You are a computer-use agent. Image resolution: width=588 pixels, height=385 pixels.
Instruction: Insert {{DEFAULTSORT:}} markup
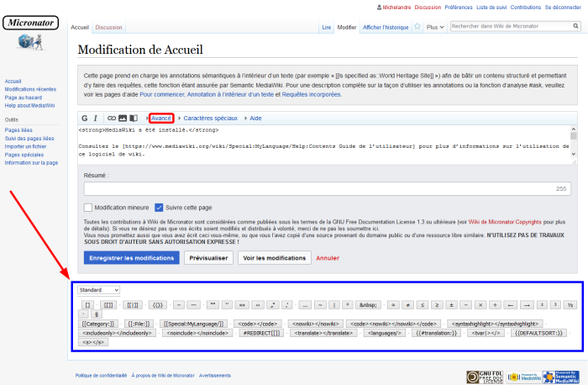[x=538, y=333]
